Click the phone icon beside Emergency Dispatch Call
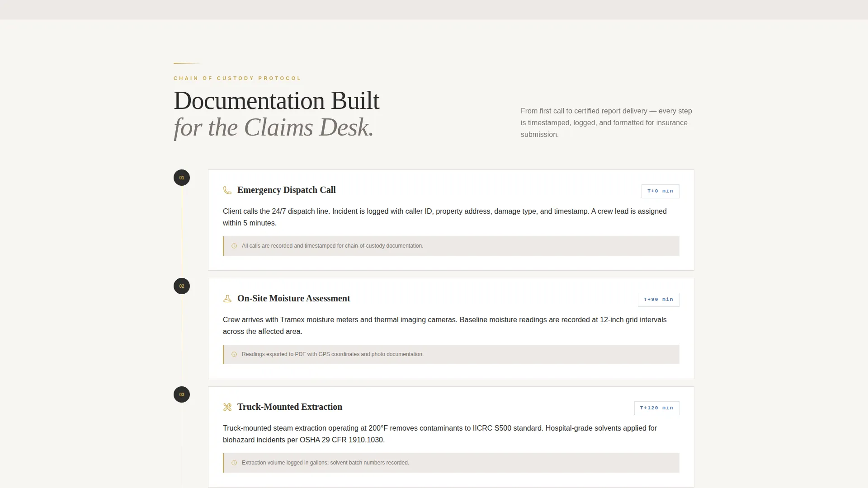The height and width of the screenshot is (488, 868). click(x=227, y=190)
